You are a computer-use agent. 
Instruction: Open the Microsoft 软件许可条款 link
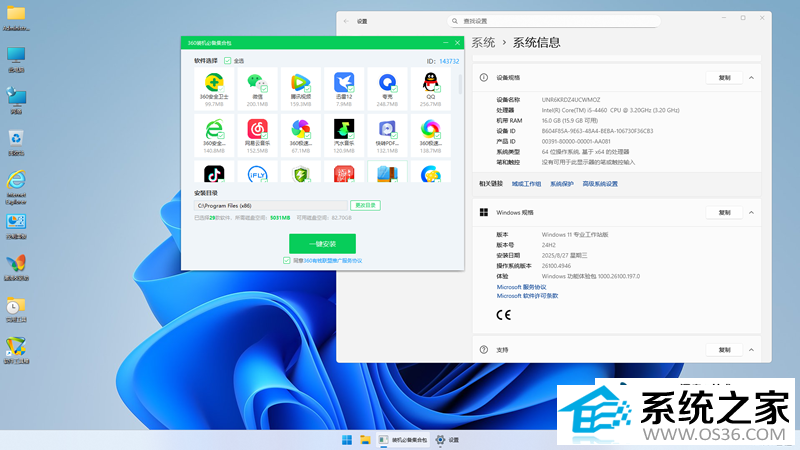(x=528, y=296)
